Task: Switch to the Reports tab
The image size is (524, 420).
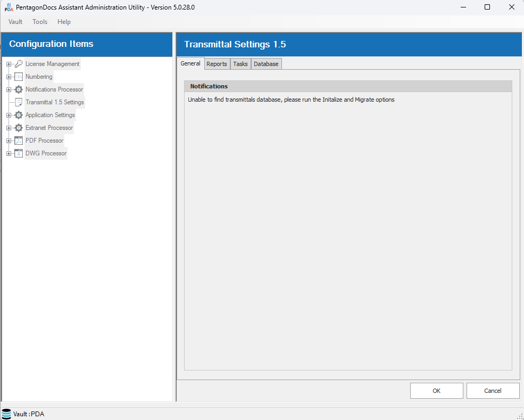Action: 217,64
